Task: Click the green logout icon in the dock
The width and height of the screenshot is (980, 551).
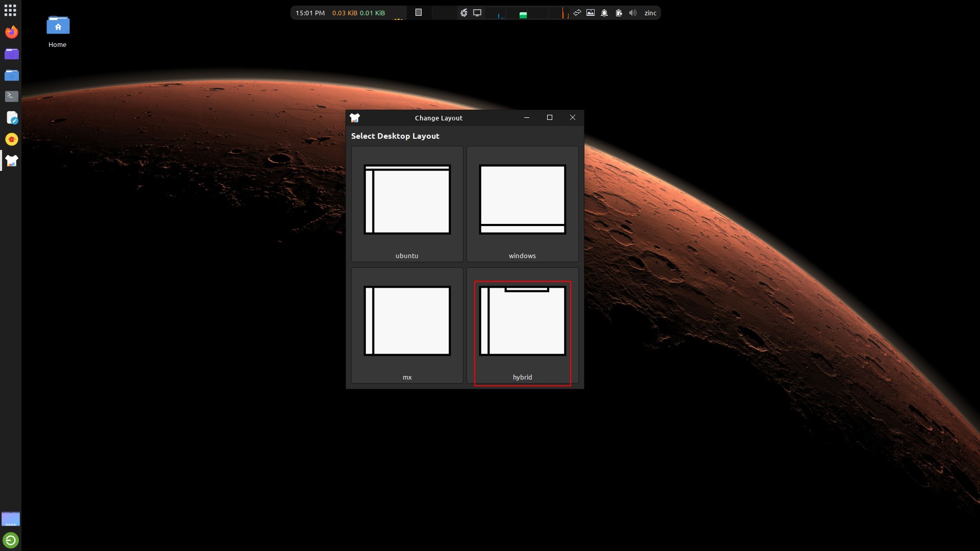Action: pyautogui.click(x=11, y=540)
